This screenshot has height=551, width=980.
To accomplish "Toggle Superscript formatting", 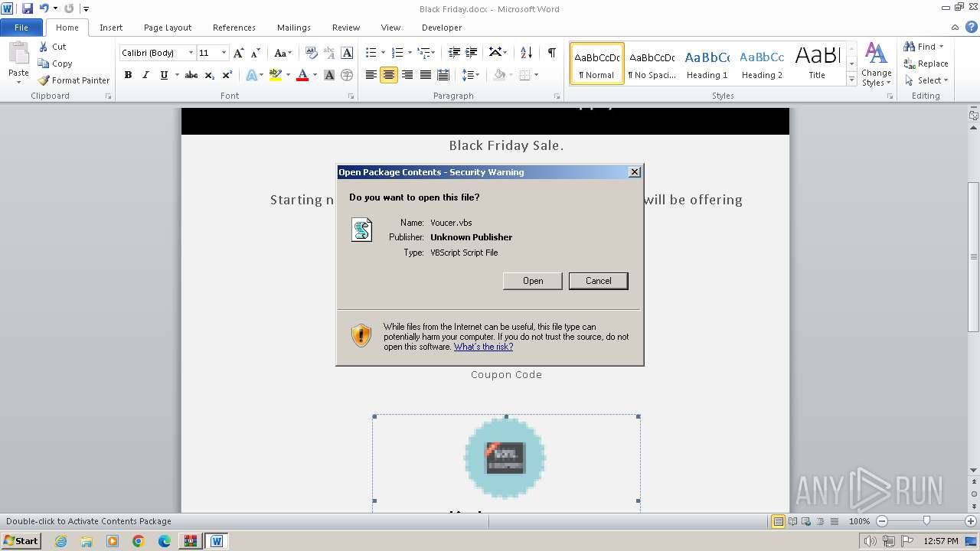I will click(227, 75).
